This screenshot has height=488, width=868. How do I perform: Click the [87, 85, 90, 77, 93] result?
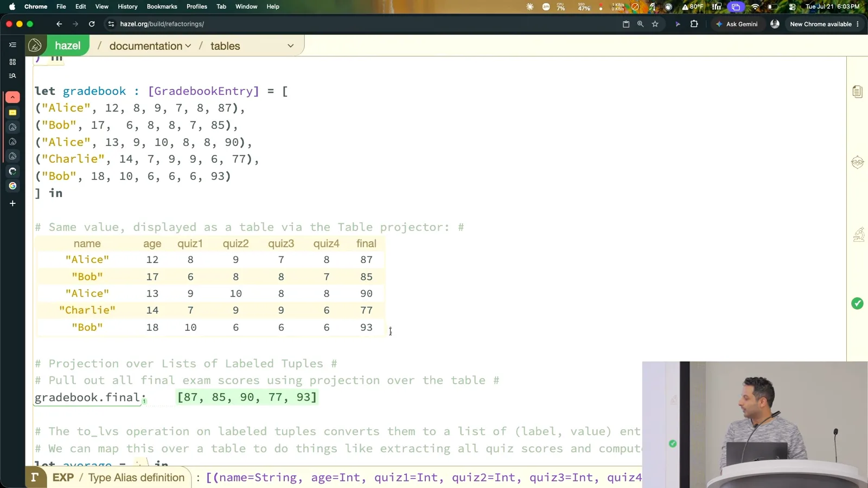click(x=247, y=397)
